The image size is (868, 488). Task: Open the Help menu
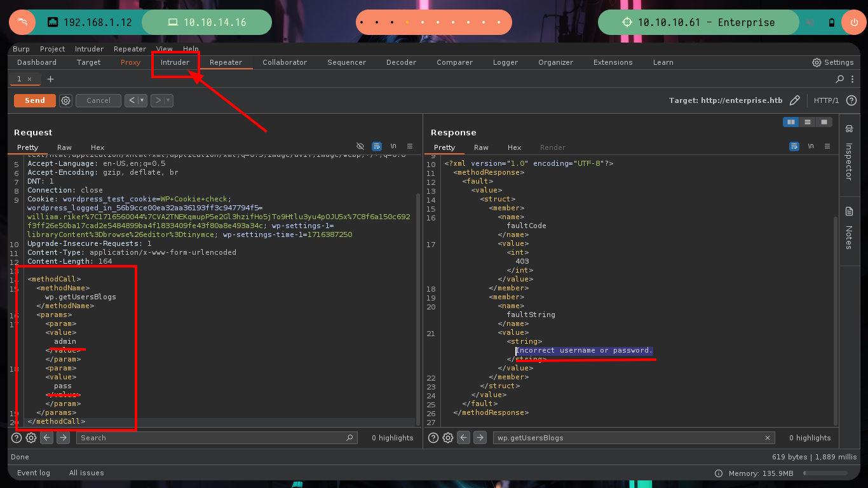click(x=191, y=49)
